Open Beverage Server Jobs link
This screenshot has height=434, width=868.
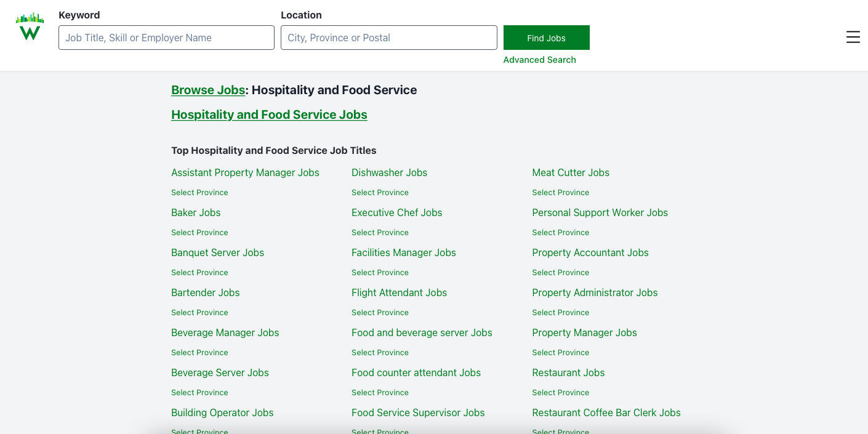220,373
